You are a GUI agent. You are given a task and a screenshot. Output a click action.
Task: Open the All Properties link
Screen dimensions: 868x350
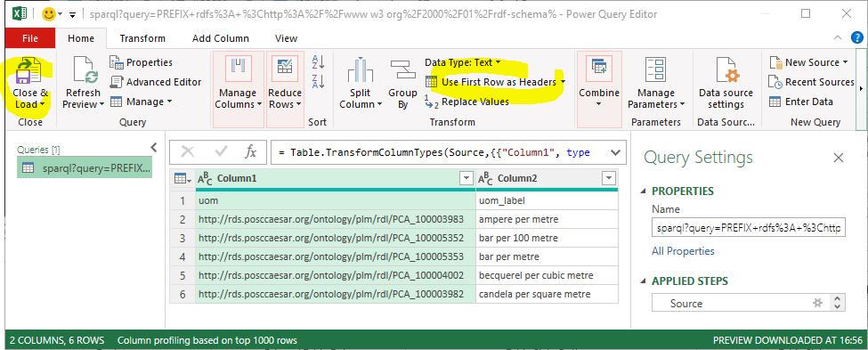click(683, 251)
